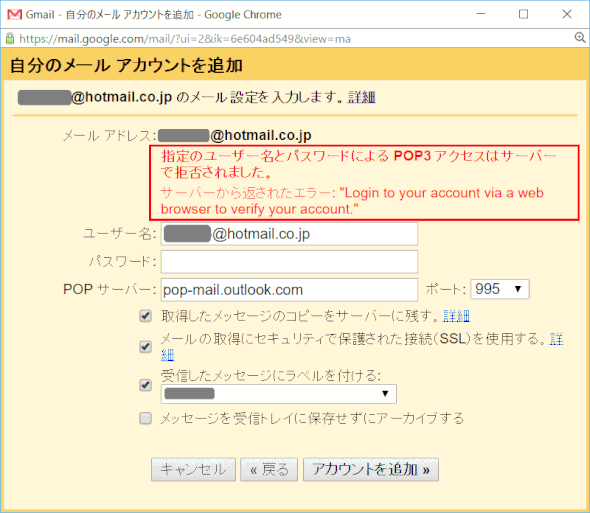Open the port 995 dropdown
590x513 pixels.
click(x=500, y=289)
